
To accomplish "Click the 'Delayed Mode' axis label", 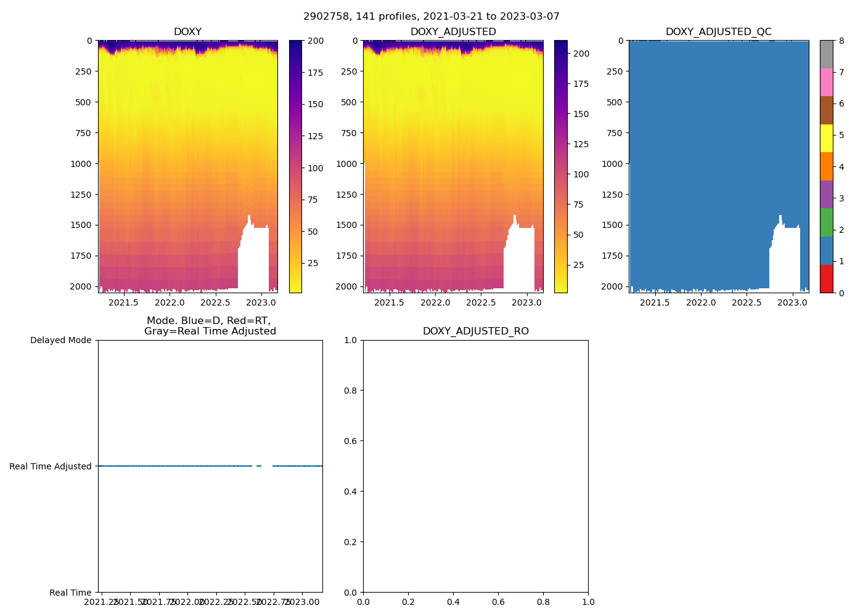I will point(60,340).
